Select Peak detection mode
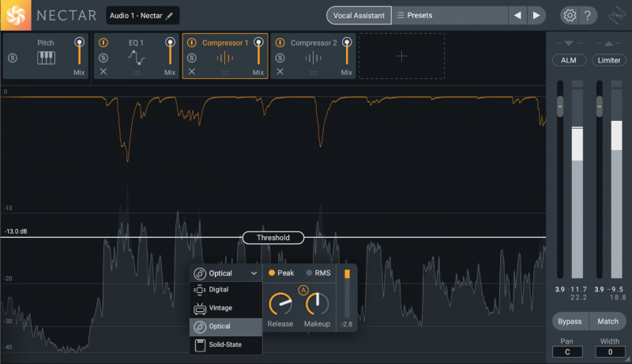The image size is (632, 364). 281,273
